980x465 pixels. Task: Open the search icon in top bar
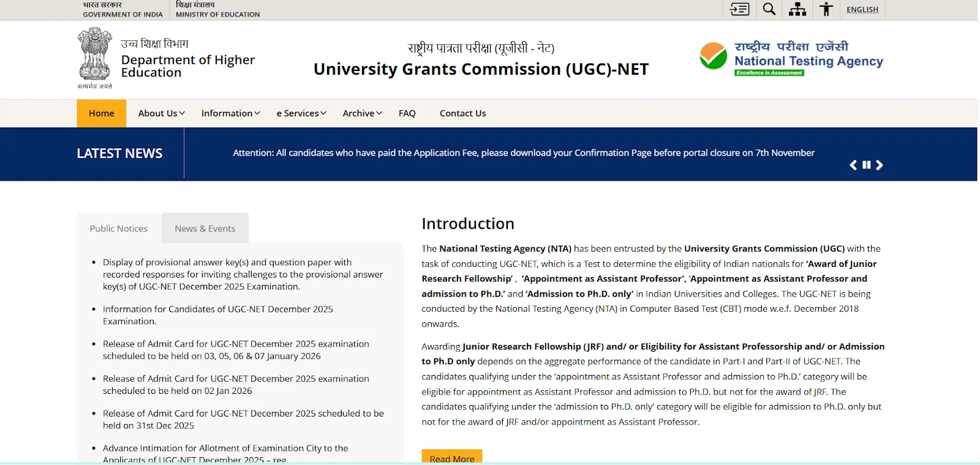769,9
